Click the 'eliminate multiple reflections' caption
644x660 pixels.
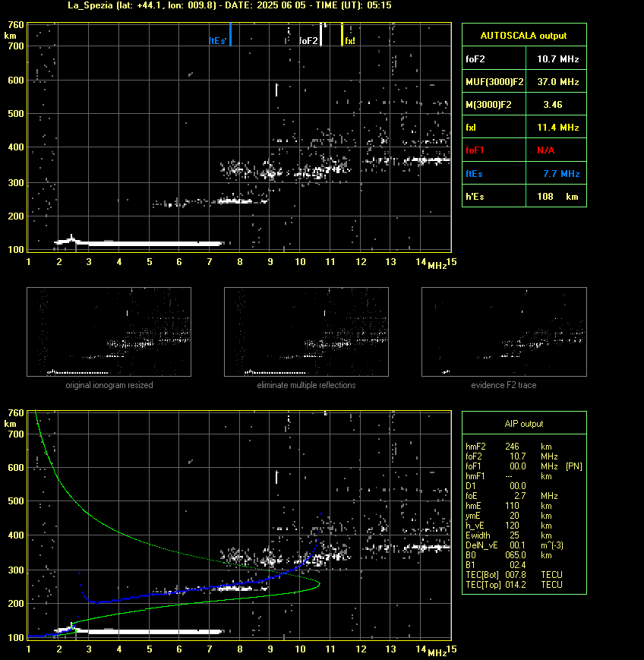(x=306, y=385)
